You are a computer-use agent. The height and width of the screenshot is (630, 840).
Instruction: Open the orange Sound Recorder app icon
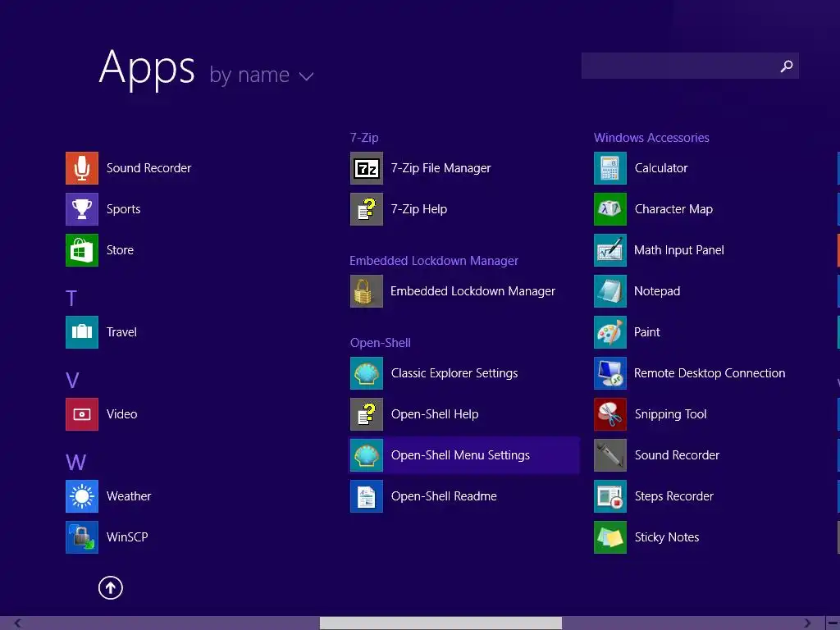(82, 168)
